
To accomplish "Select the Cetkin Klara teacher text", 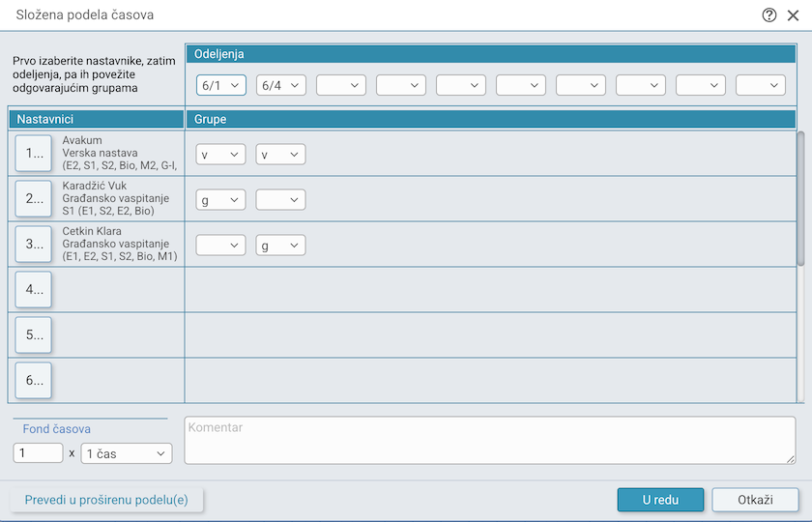I will click(120, 244).
